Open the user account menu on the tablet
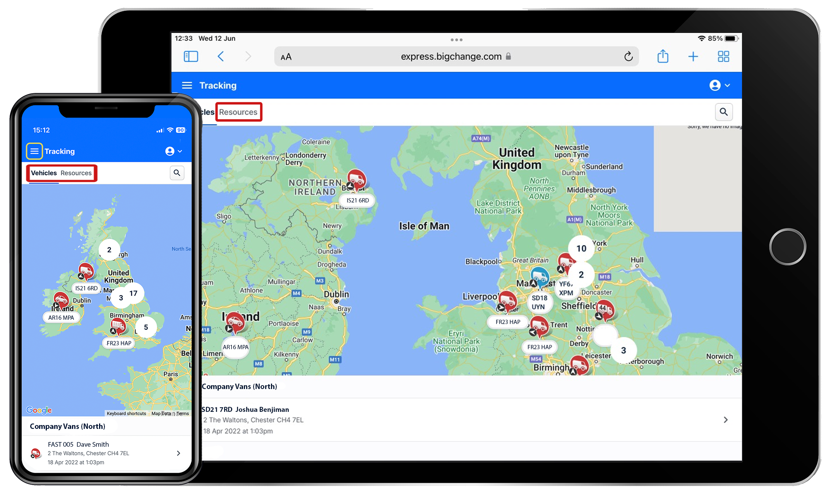831x504 pixels. (x=719, y=85)
